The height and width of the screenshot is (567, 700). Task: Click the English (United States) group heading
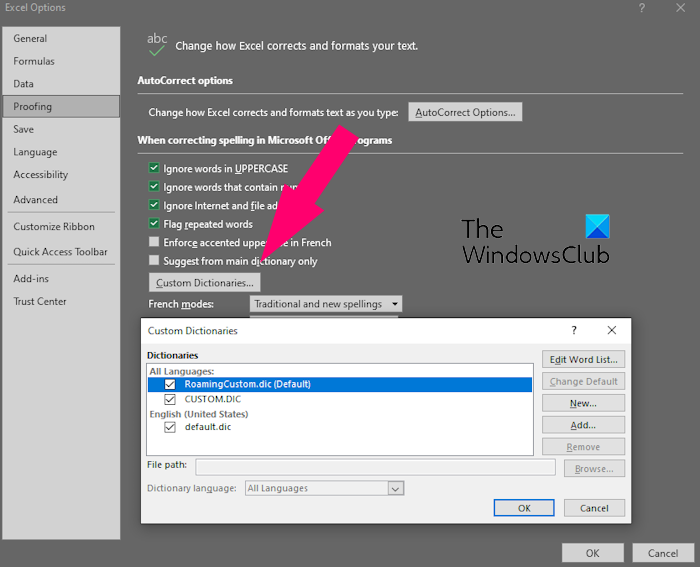[199, 414]
